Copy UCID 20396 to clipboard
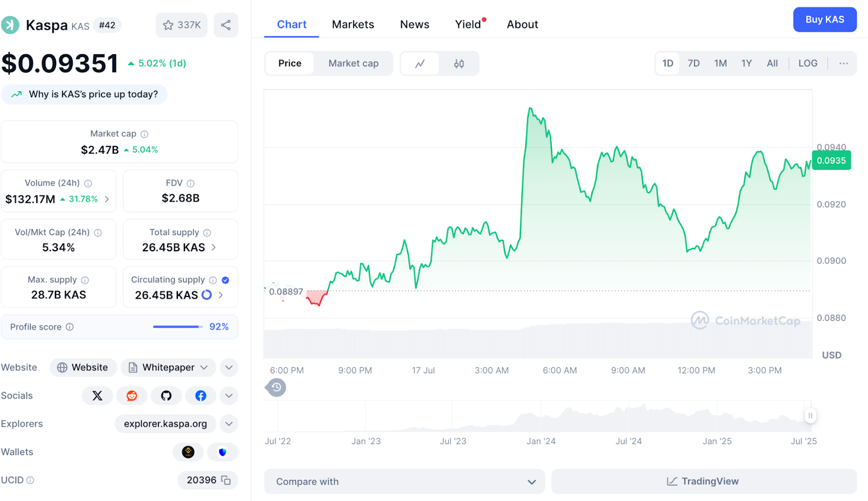The height and width of the screenshot is (501, 868). (x=226, y=480)
